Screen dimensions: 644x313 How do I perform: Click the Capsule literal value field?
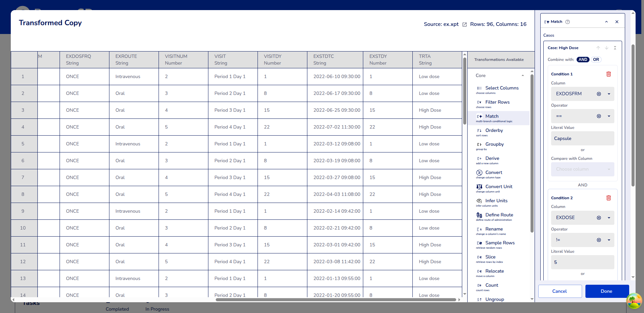(582, 138)
